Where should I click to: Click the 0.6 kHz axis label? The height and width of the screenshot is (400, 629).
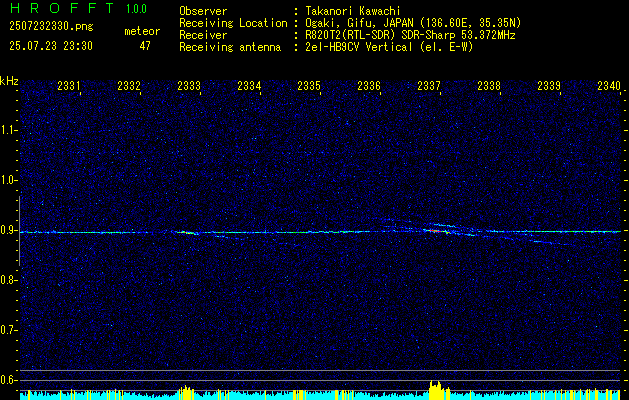click(x=9, y=380)
